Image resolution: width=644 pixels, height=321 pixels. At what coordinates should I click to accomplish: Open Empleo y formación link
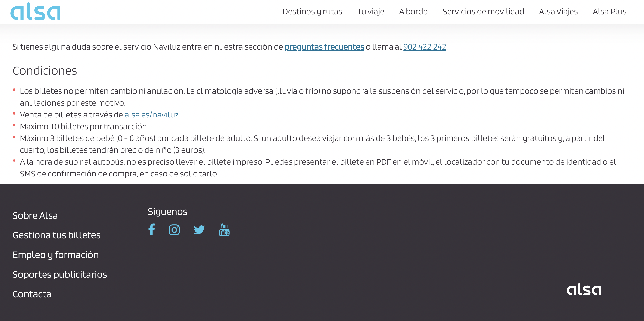click(x=56, y=255)
